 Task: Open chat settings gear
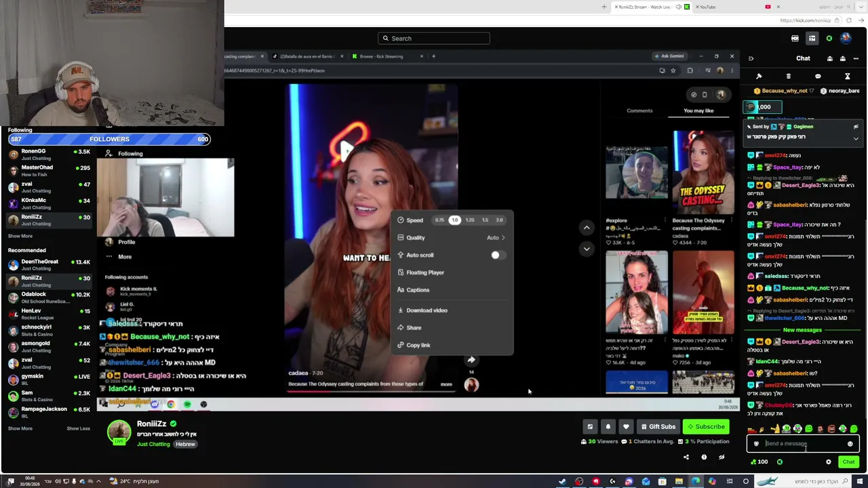[828, 462]
